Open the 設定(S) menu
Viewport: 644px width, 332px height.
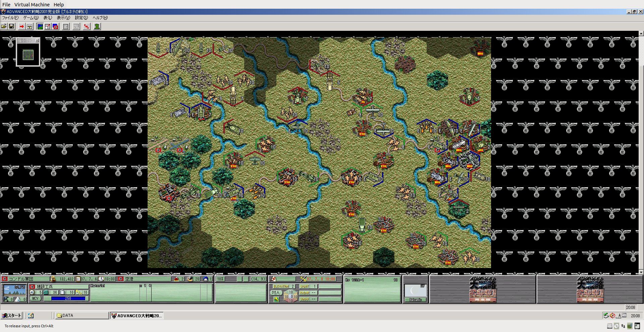82,18
